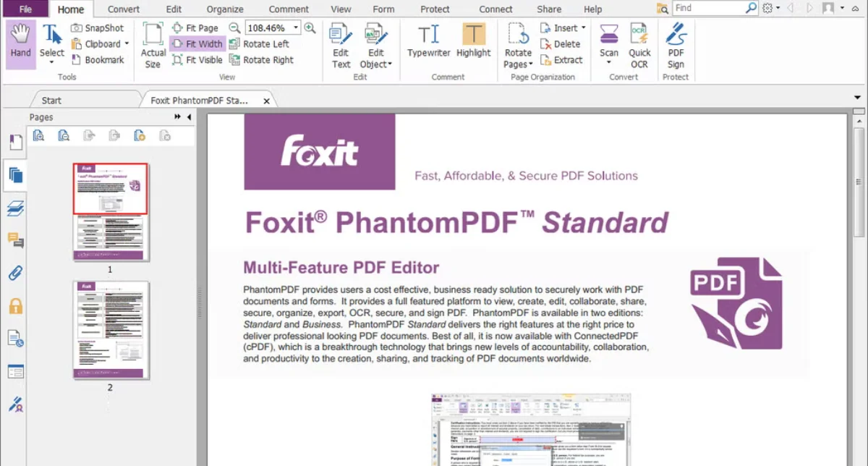This screenshot has width=868, height=466.
Task: Toggle Fit Width view mode
Action: click(x=197, y=43)
